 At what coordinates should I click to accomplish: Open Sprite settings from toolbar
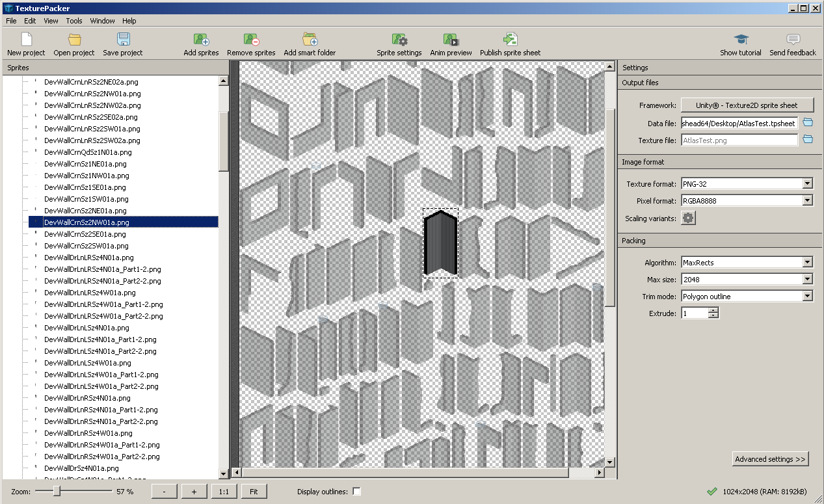pyautogui.click(x=399, y=40)
